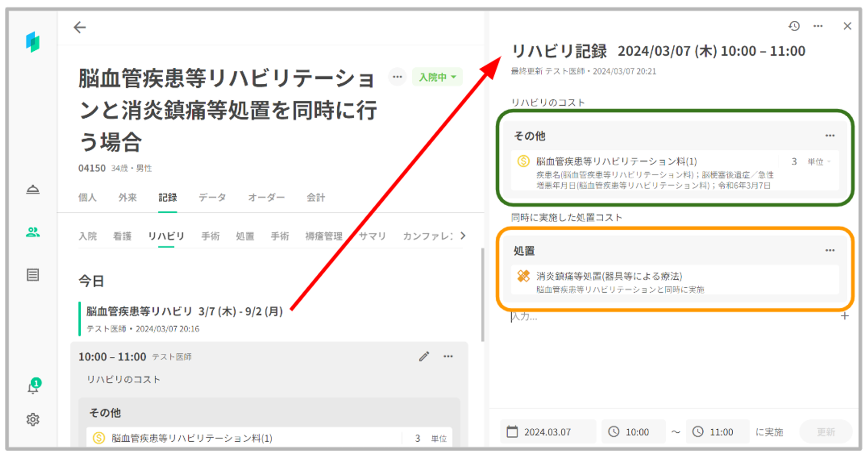Screen dimensions: 868x457
Task: Open the 処置 section ellipsis menu
Action: click(x=830, y=250)
